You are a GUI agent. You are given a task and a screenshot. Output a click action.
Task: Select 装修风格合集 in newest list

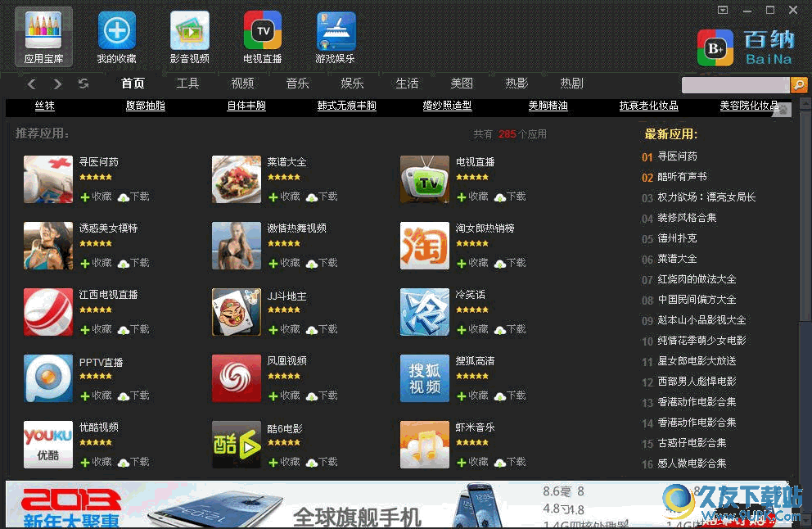click(688, 218)
